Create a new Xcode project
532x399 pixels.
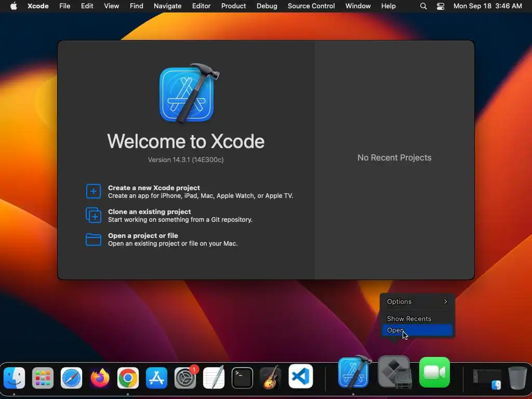(201, 191)
